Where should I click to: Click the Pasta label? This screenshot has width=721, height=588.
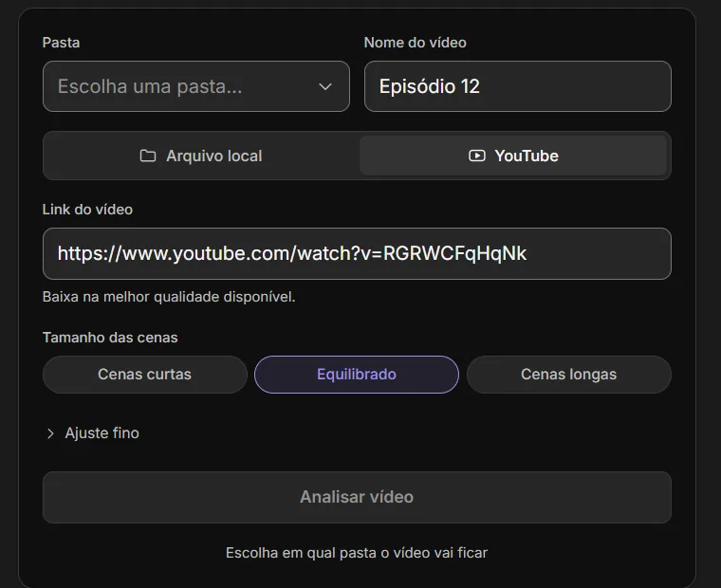pyautogui.click(x=61, y=43)
